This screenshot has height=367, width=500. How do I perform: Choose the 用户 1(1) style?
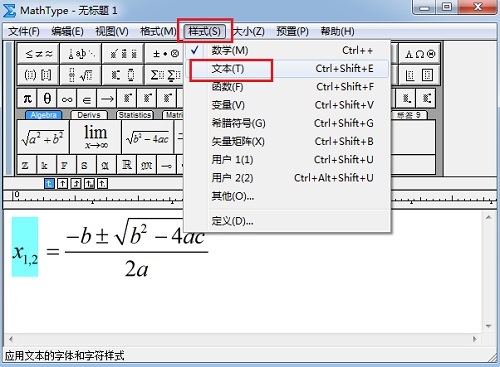tap(287, 160)
